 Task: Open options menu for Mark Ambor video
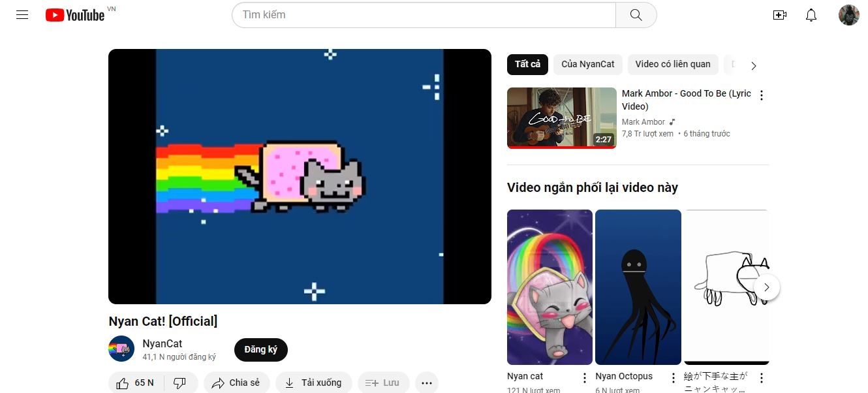[761, 95]
